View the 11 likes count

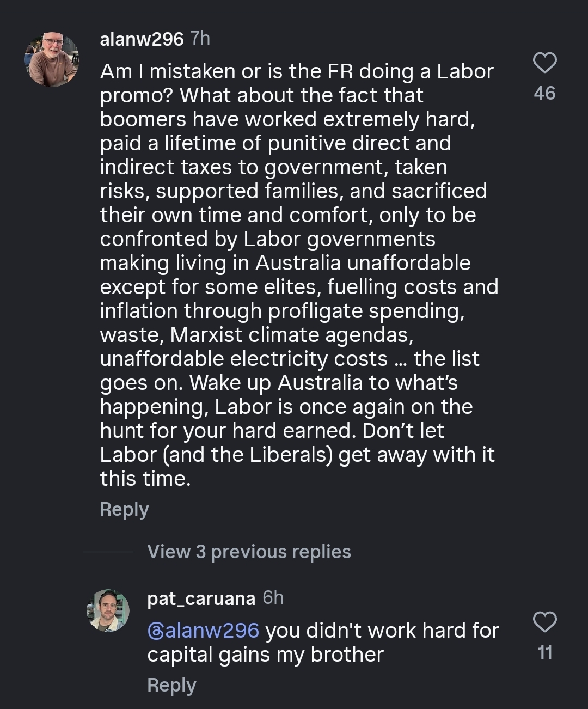click(544, 652)
